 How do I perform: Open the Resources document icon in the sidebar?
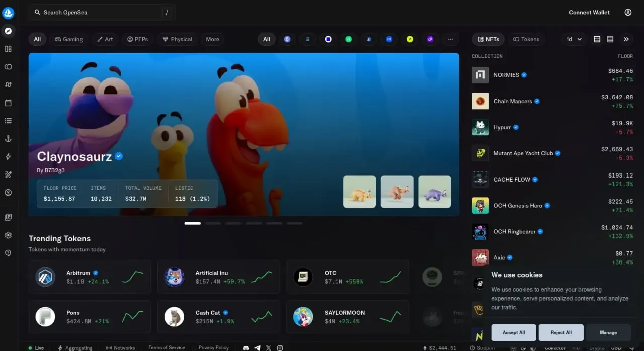click(x=8, y=217)
